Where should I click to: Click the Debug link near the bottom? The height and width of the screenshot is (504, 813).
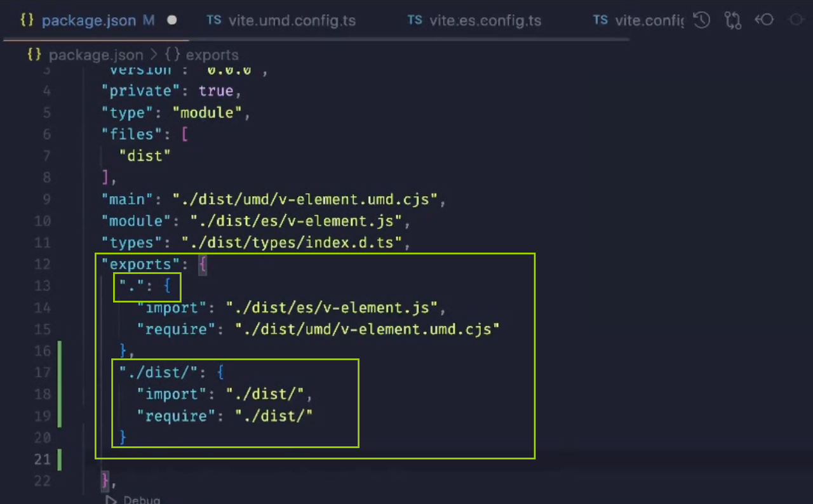coord(141,500)
